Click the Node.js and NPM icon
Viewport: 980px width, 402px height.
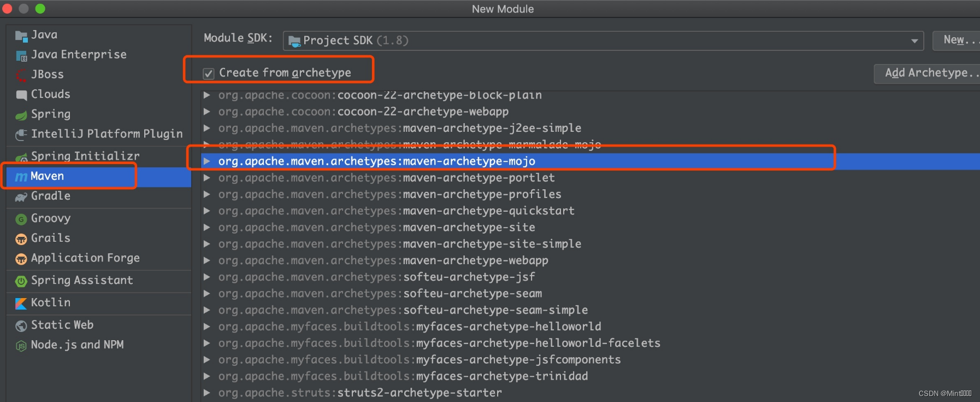pyautogui.click(x=21, y=346)
